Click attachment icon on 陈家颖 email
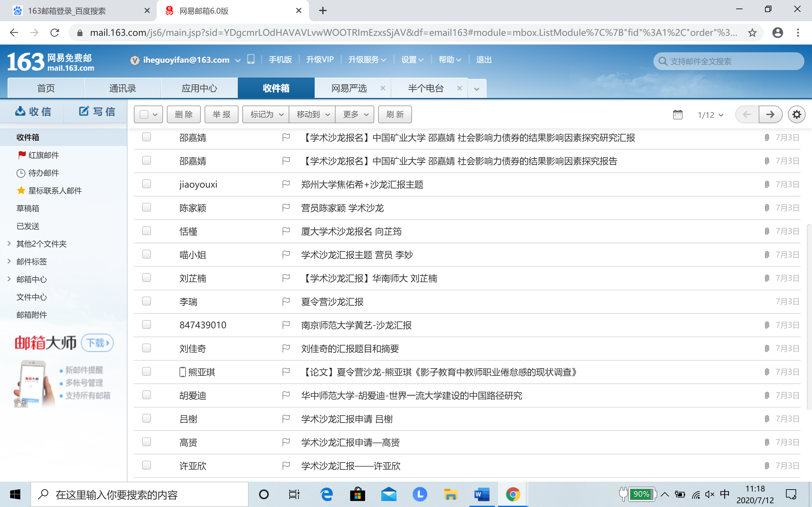Screen dimensions: 812x507 point(767,208)
